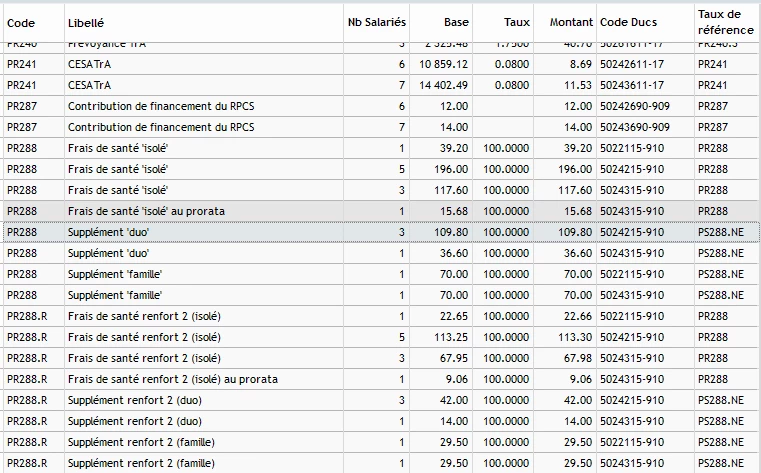Viewport: 761px width, 473px height.
Task: Select Contribution de financement du RPCS row, 6 salariés
Action: click(x=380, y=106)
